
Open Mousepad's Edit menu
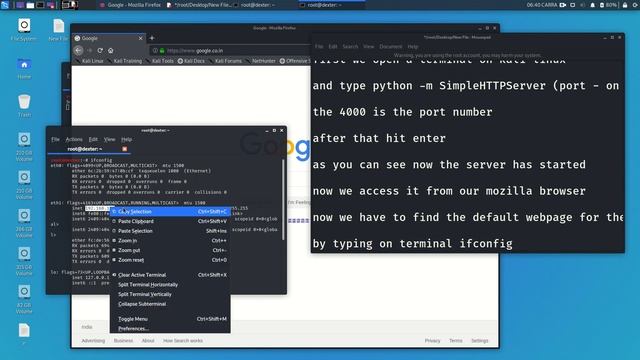(x=333, y=47)
